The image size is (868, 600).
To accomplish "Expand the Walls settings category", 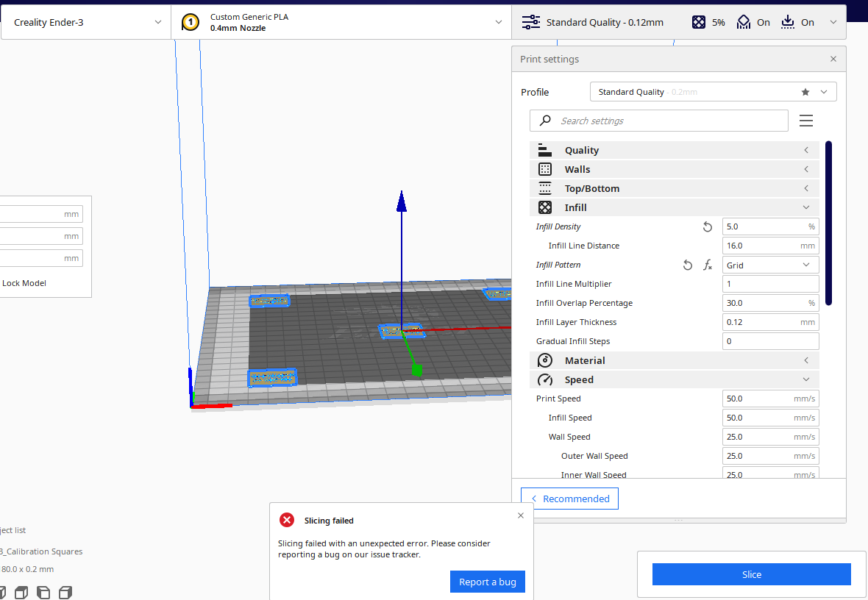I will click(x=675, y=169).
